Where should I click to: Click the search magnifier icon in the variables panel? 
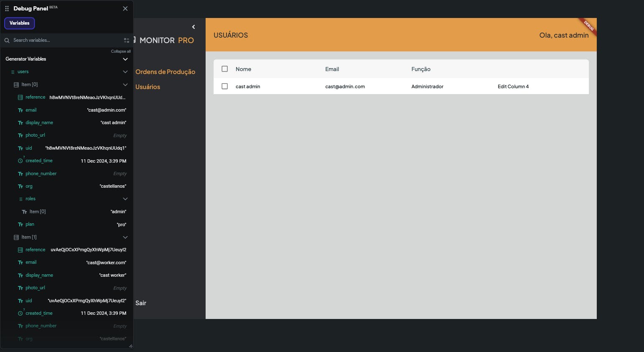tap(7, 40)
